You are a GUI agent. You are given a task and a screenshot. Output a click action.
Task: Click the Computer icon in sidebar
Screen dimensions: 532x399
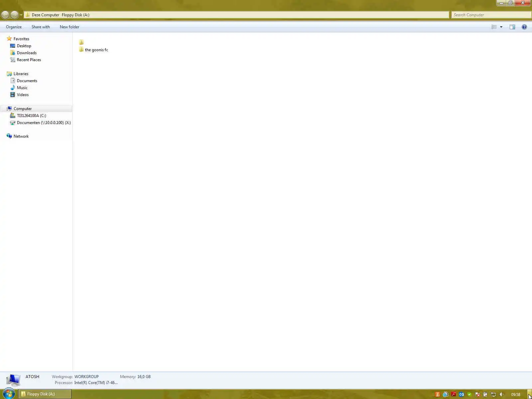coord(9,108)
